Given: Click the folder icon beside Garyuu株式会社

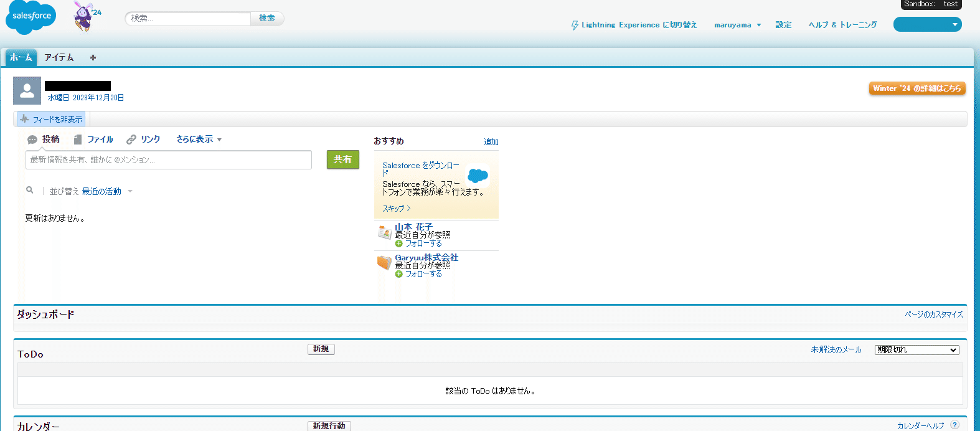Looking at the screenshot, I should click(384, 263).
